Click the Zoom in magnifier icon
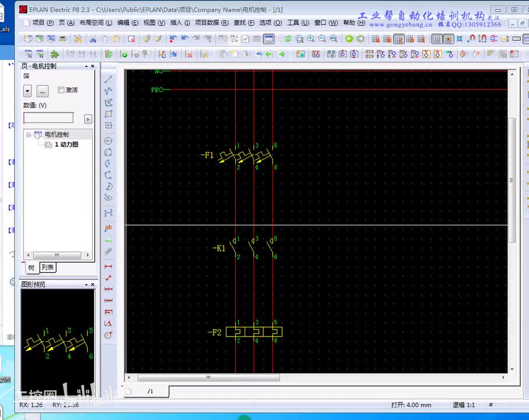Image resolution: width=529 pixels, height=420 pixels. pyautogui.click(x=311, y=38)
